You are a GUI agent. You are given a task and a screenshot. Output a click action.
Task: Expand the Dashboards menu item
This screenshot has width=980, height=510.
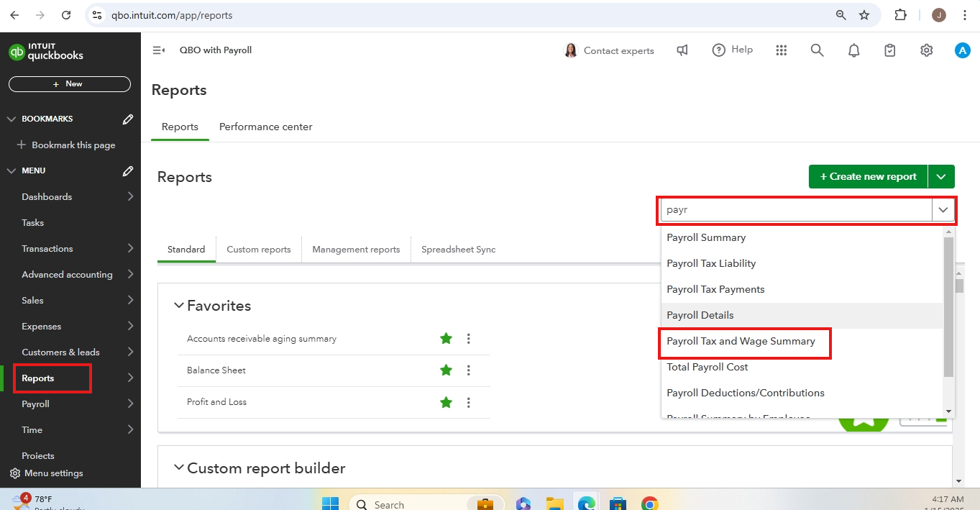click(x=130, y=196)
